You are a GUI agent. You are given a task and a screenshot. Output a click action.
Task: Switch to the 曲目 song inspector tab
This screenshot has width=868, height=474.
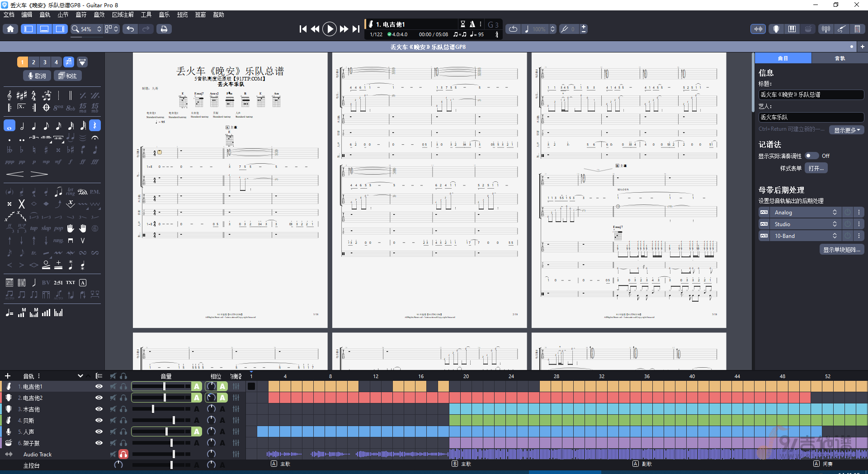(783, 58)
